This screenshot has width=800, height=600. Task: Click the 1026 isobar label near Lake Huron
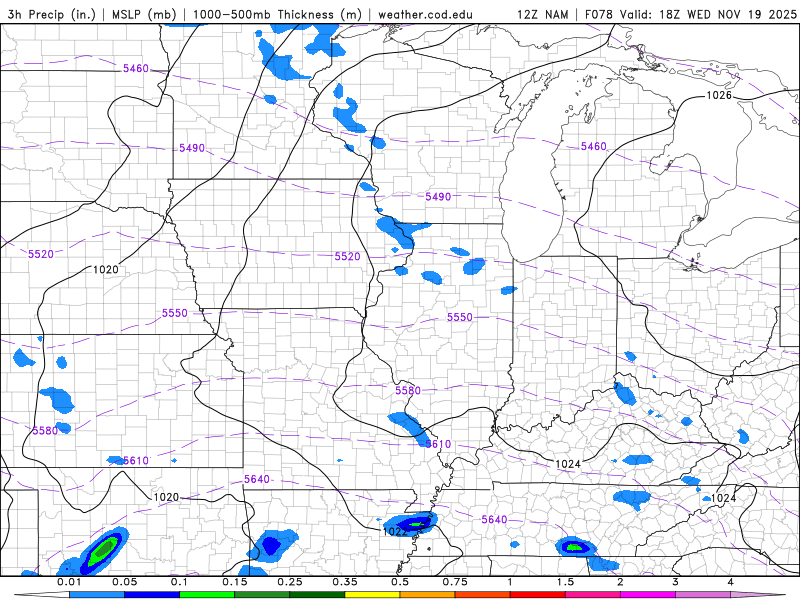(x=719, y=95)
